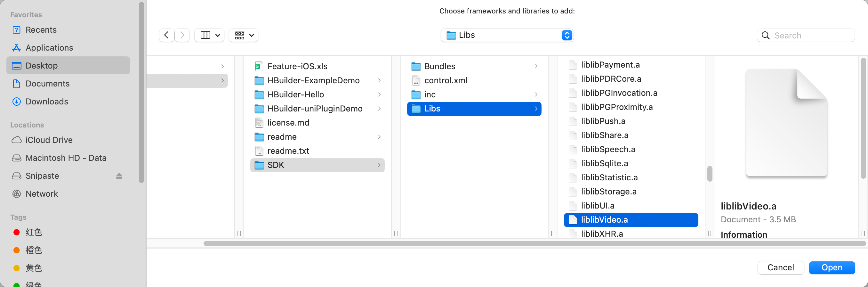Click the forward navigation arrow

(x=182, y=35)
